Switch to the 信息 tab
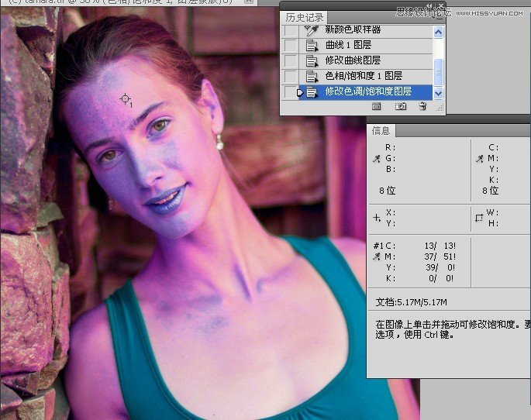Screen dimensions: 531x420 click(x=381, y=130)
